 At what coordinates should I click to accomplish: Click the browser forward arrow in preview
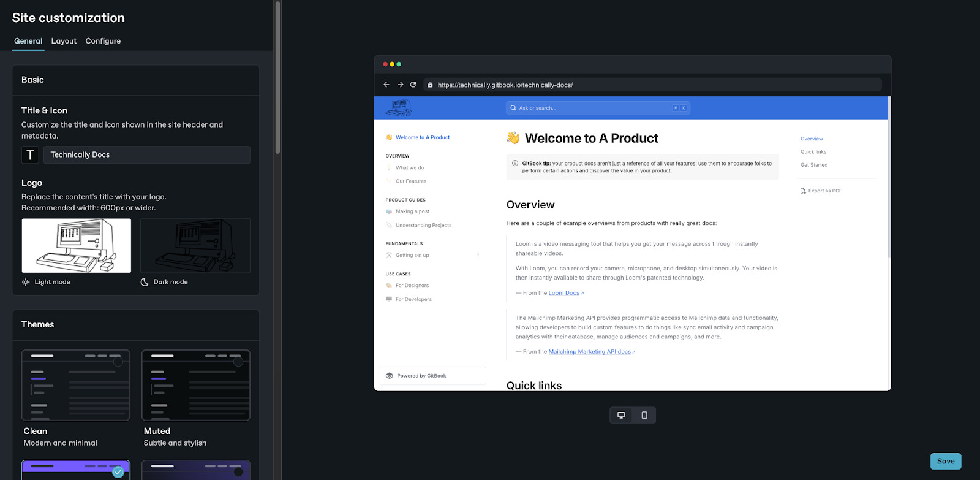tap(400, 85)
